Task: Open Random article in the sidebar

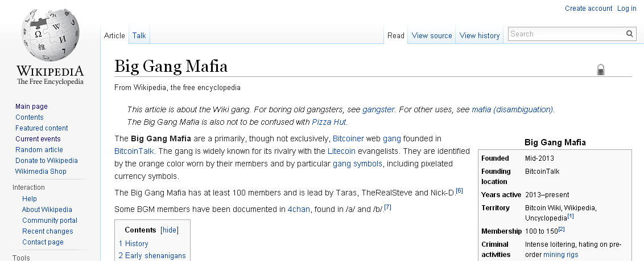Action: point(39,149)
